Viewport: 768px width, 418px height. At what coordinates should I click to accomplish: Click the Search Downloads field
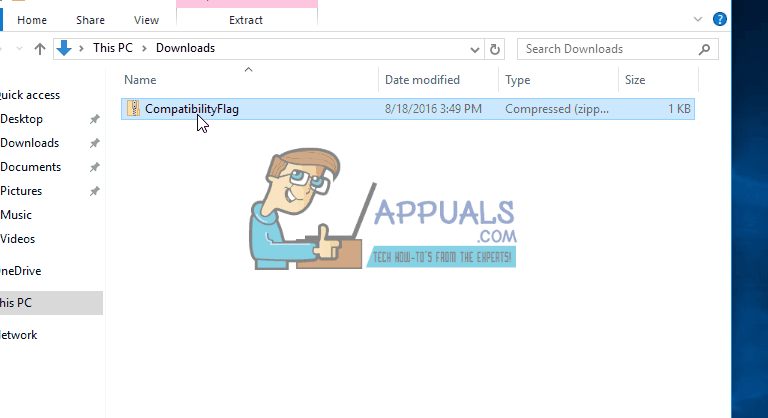pyautogui.click(x=618, y=49)
